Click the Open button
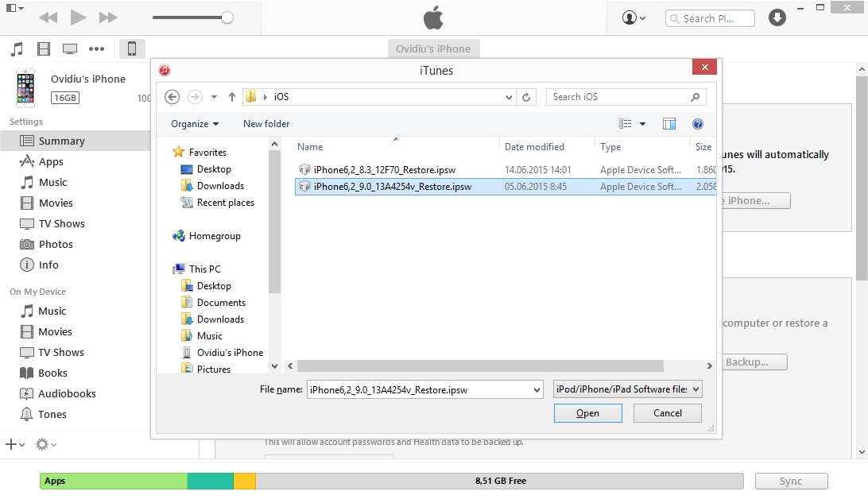This screenshot has width=868, height=503. [x=587, y=413]
